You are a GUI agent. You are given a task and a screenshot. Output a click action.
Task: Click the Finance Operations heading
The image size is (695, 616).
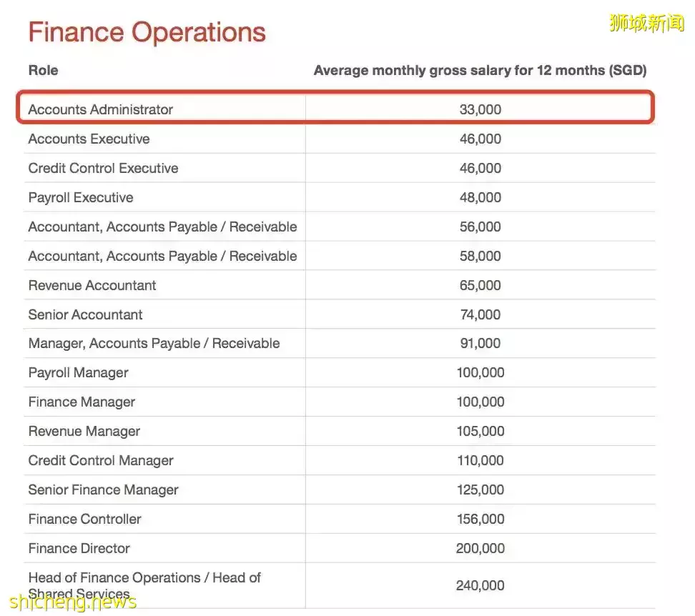pos(147,33)
